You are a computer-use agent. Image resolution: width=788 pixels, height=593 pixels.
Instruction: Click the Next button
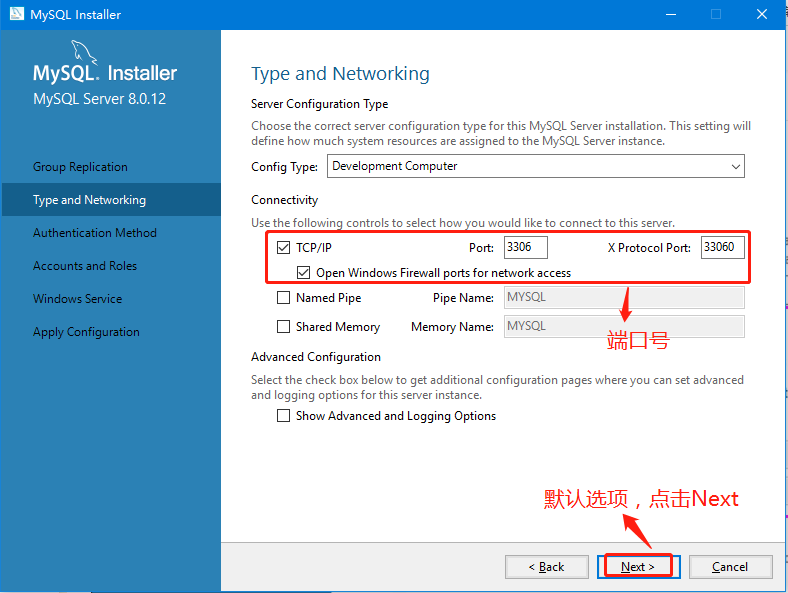pos(638,567)
